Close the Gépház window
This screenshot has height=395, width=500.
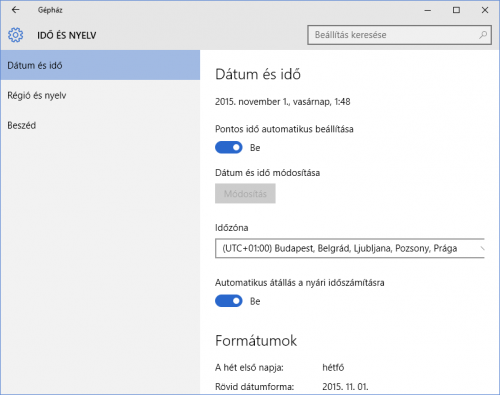485,10
